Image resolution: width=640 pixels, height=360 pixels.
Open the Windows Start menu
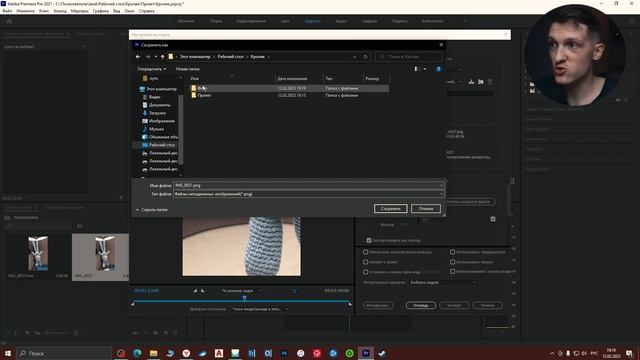click(x=8, y=353)
